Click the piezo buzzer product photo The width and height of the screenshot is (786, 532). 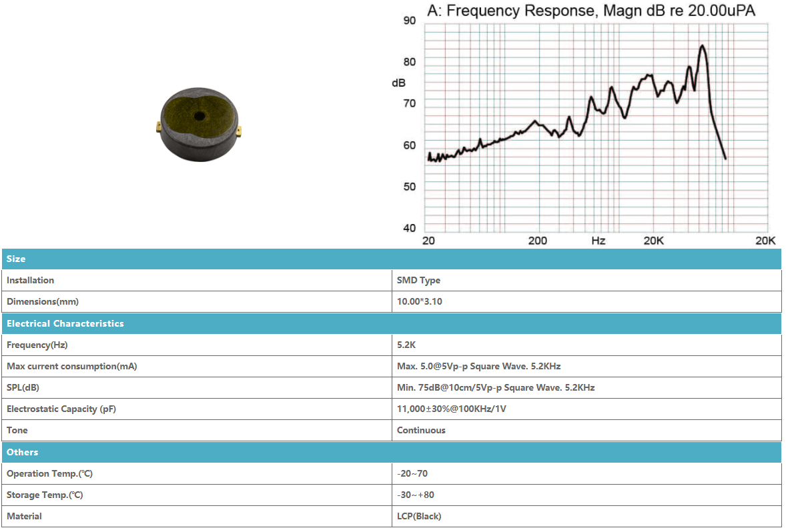(199, 124)
